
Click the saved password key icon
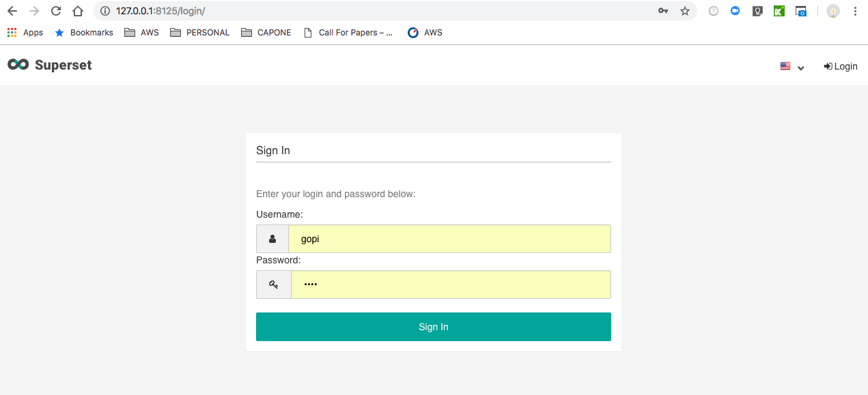coord(663,11)
